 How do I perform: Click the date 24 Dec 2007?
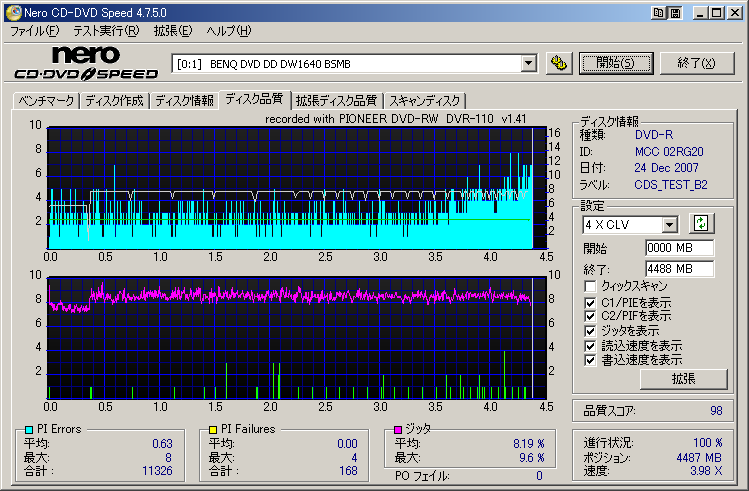tap(666, 168)
